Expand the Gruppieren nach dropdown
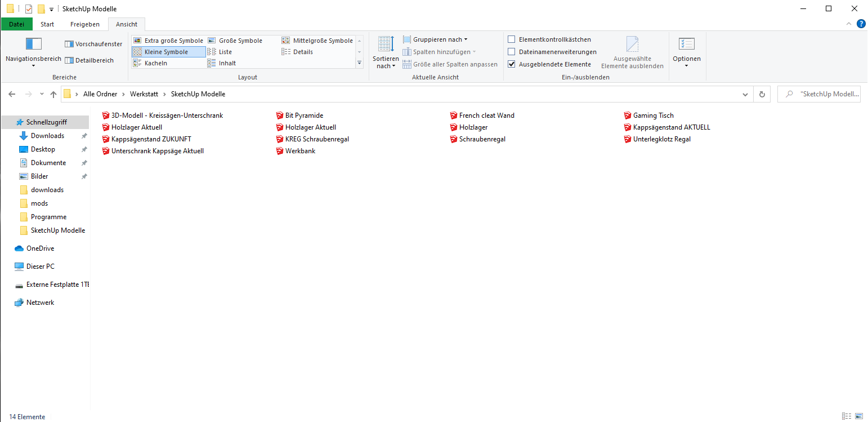 pos(436,39)
